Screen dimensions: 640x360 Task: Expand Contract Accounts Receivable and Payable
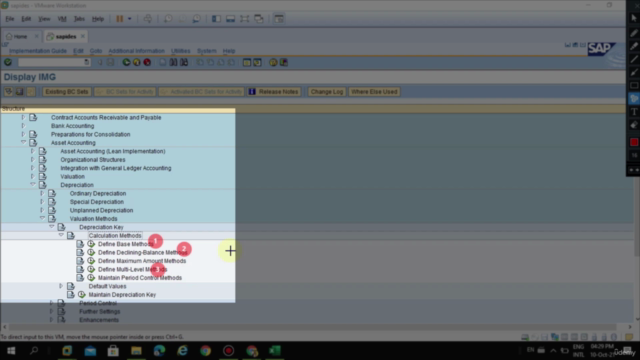[x=23, y=117]
